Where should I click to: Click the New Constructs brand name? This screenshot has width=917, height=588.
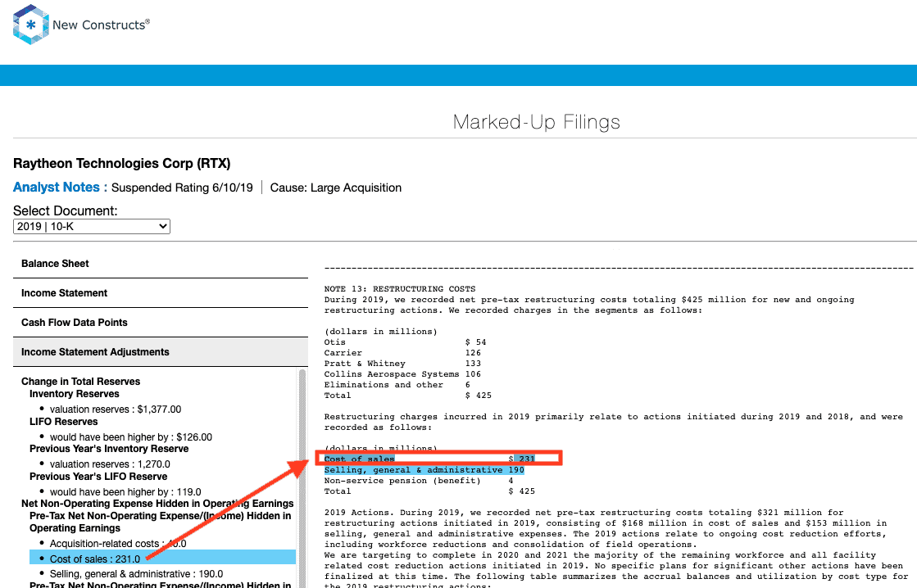(x=101, y=25)
